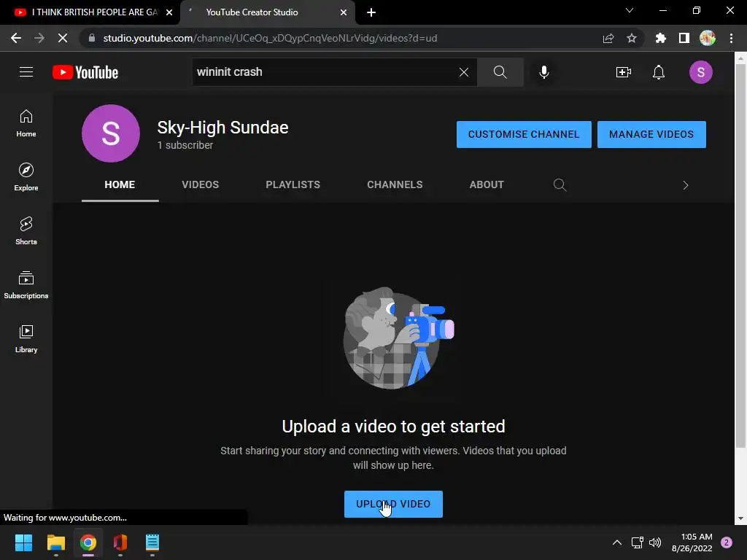View site info via the padlock icon
This screenshot has width=747, height=560.
[92, 38]
